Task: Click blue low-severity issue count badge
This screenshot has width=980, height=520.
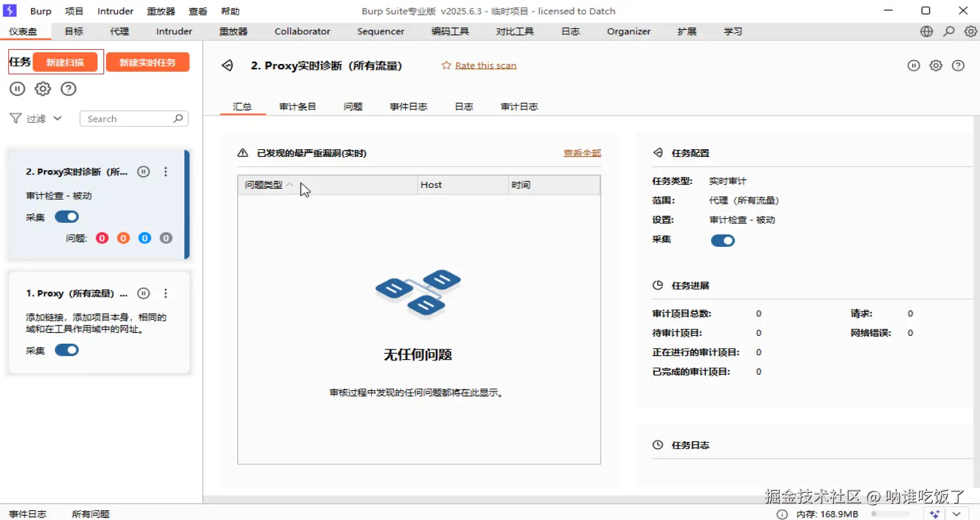Action: click(145, 238)
